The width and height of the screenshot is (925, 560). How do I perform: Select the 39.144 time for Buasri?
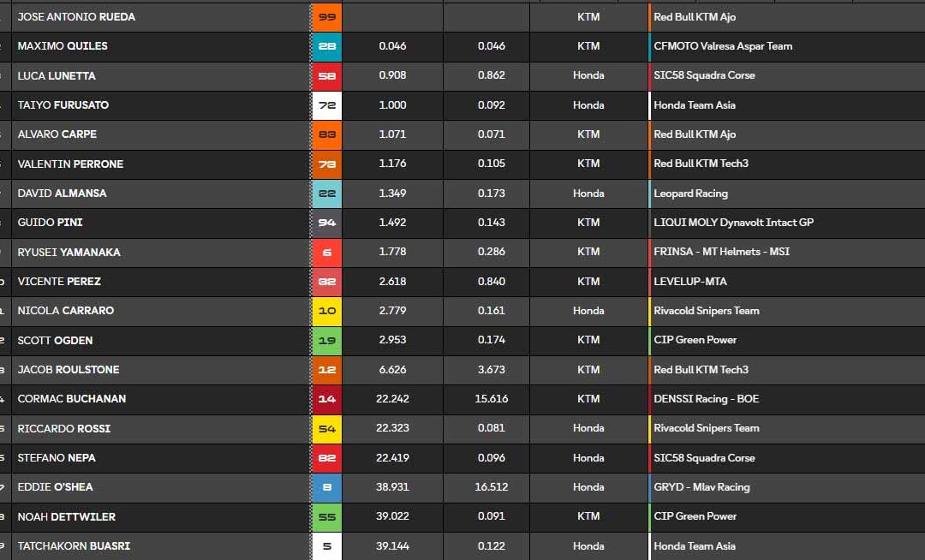(391, 545)
